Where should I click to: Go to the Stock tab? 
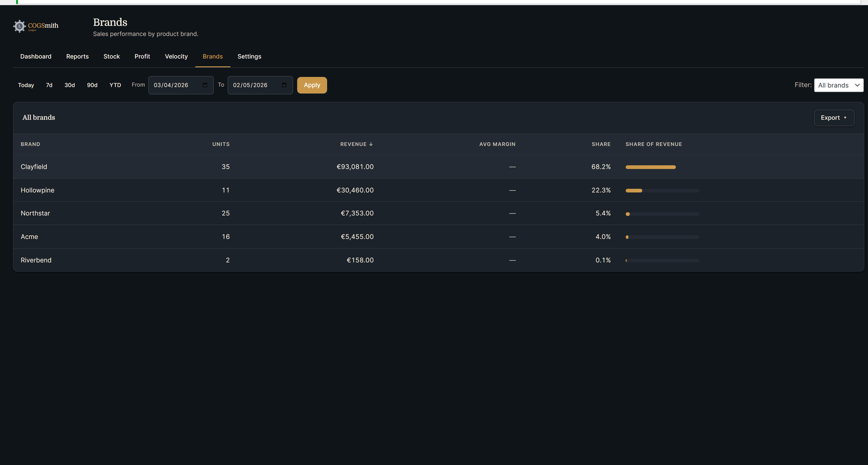pyautogui.click(x=112, y=56)
